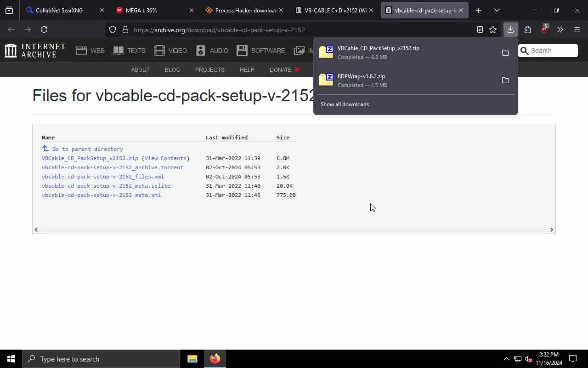Click the address bar URL
The image size is (588, 368).
219,30
